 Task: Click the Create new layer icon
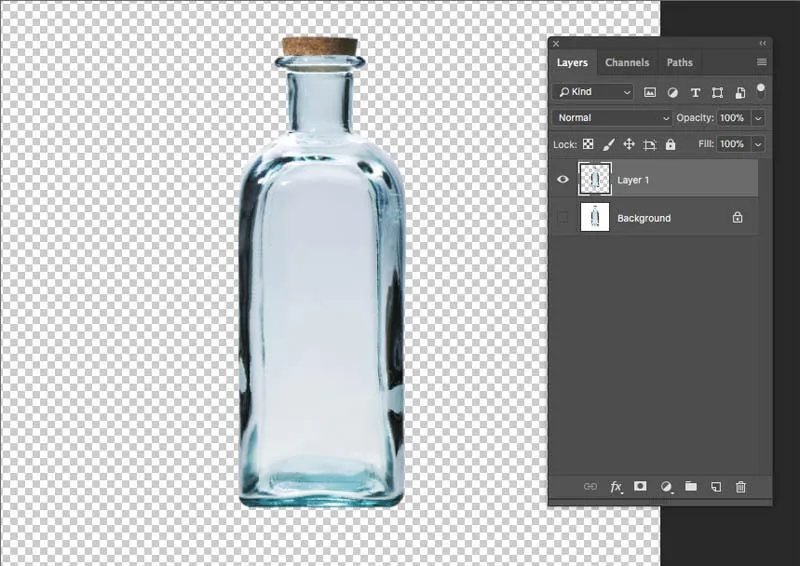715,487
